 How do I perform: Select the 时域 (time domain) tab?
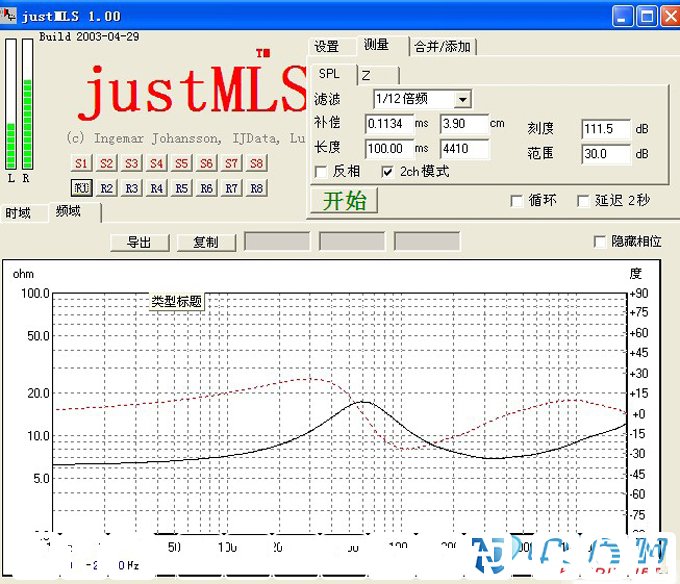tap(19, 212)
